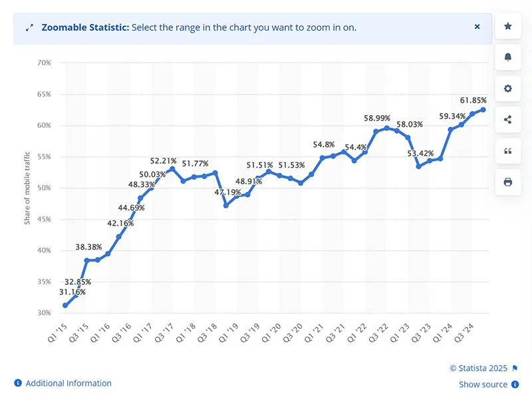
Task: Report the statistic via the flag icon
Action: coord(515,368)
